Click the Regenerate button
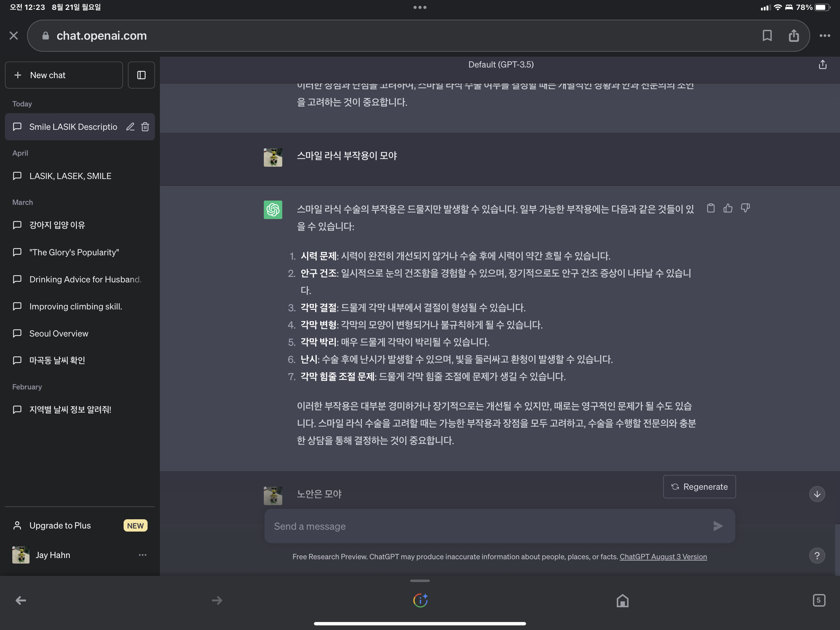Viewport: 840px width, 630px height. pos(699,487)
